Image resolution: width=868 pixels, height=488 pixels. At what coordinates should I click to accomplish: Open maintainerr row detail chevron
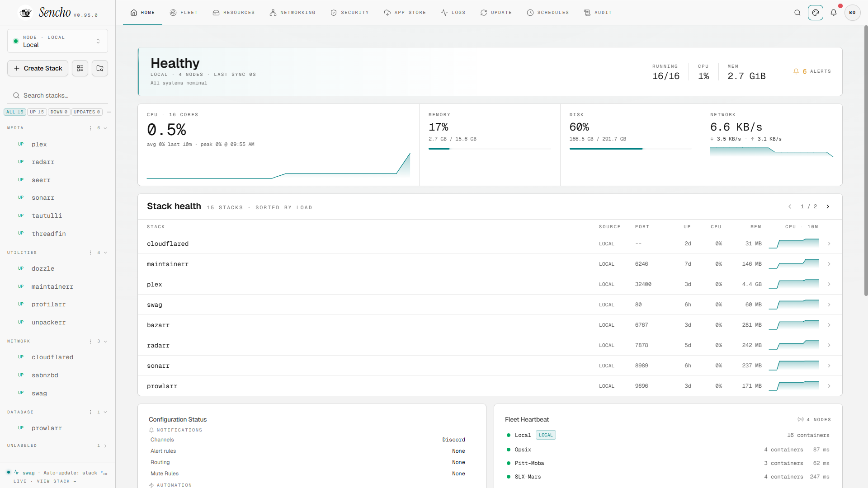tap(829, 264)
